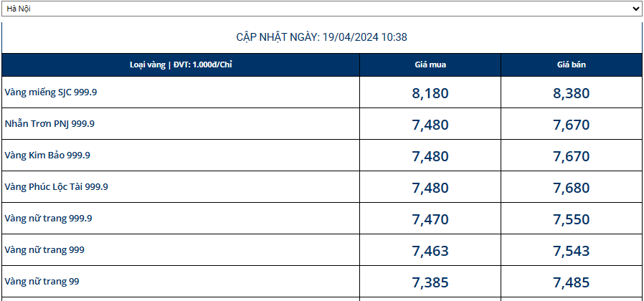Click SJC sell price 8,380
This screenshot has width=644, height=301.
pos(572,93)
